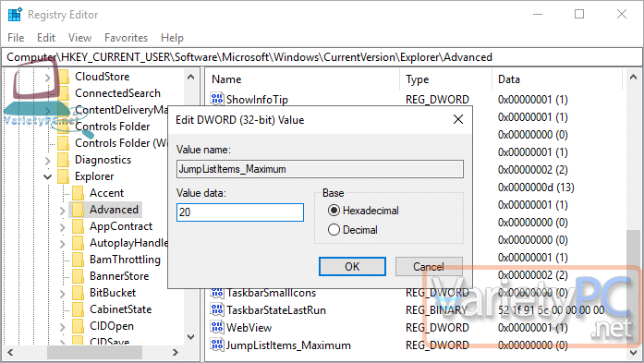Viewport: 644px width, 363px height.
Task: Expand the CloudStore tree node
Action: pyautogui.click(x=48, y=78)
